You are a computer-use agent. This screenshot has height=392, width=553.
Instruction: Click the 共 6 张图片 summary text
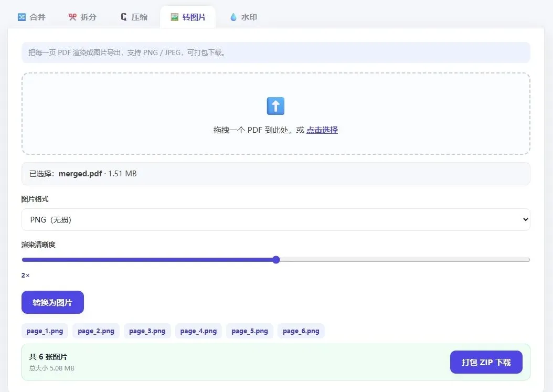tap(48, 357)
